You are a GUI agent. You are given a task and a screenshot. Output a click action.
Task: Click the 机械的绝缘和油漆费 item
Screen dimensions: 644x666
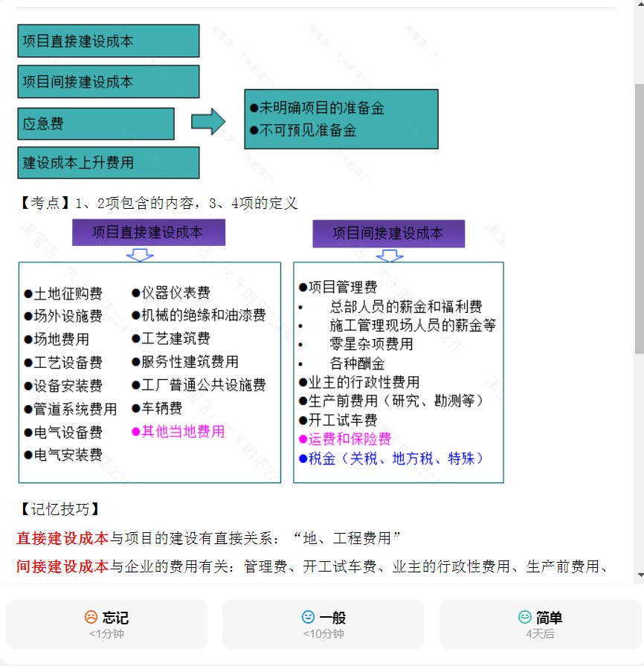(x=199, y=315)
